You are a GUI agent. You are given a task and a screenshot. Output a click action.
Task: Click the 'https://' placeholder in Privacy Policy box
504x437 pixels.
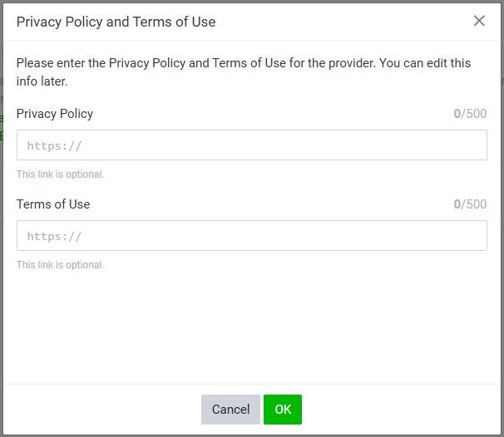click(x=54, y=146)
